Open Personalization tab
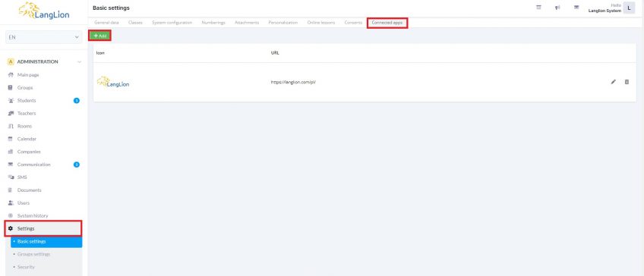This screenshot has height=276, width=644. (x=283, y=23)
